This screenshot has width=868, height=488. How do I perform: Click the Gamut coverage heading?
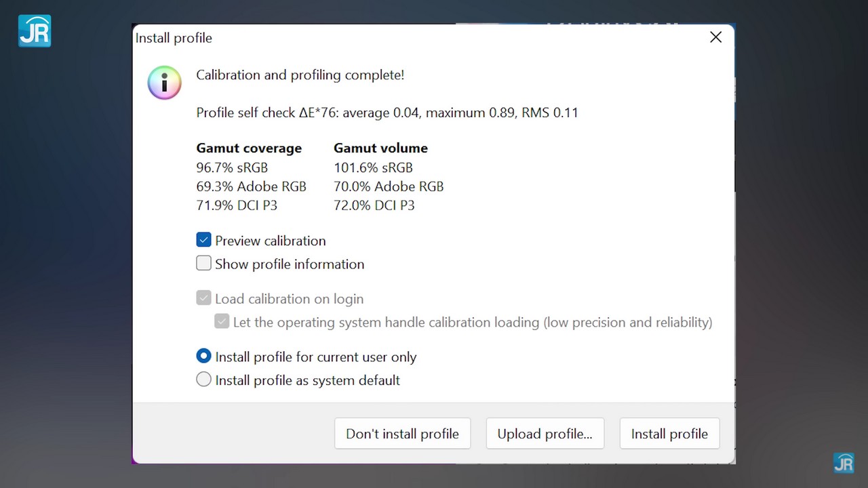tap(249, 148)
